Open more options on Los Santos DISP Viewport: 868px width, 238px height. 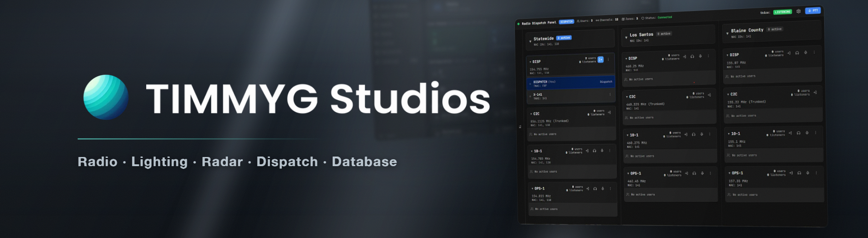tap(709, 56)
